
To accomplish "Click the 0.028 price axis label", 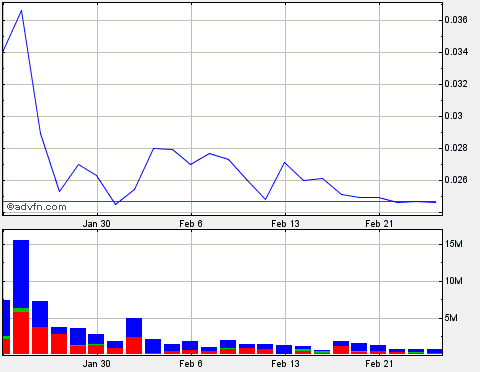I will [x=456, y=148].
